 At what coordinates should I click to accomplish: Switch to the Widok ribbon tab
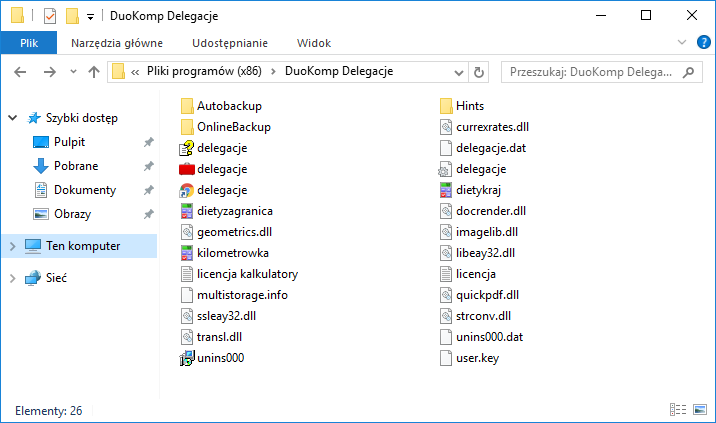tap(314, 43)
